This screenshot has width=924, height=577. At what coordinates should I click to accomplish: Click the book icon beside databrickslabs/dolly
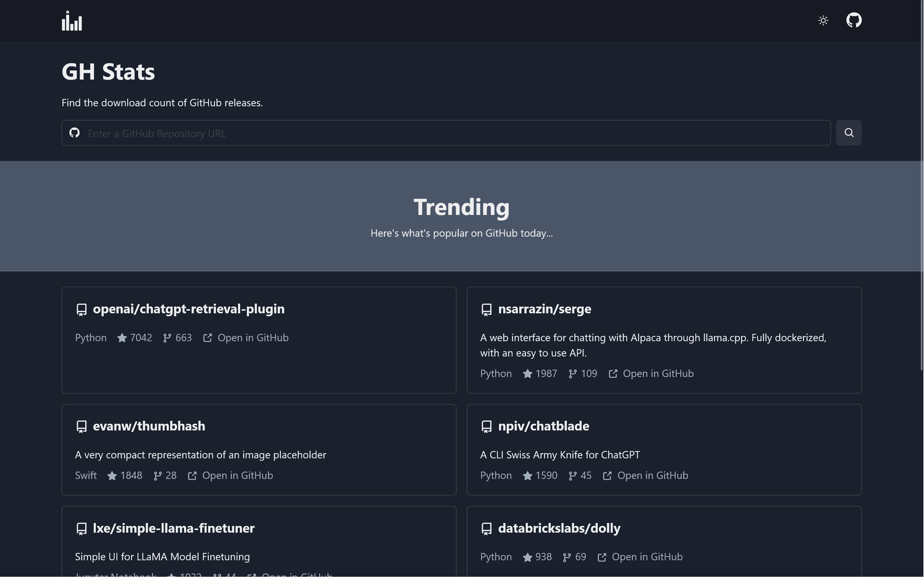tap(486, 529)
